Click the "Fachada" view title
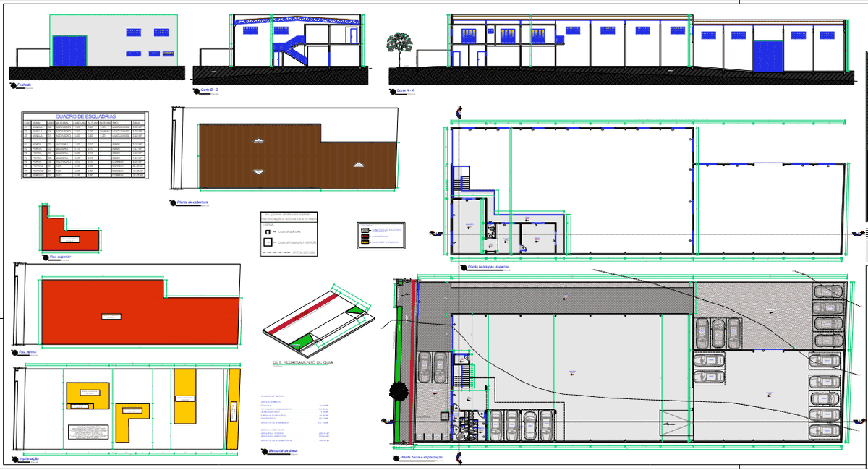 click(25, 85)
